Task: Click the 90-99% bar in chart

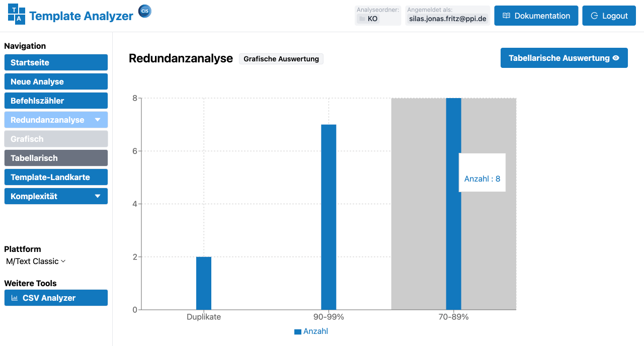Action: 329,217
